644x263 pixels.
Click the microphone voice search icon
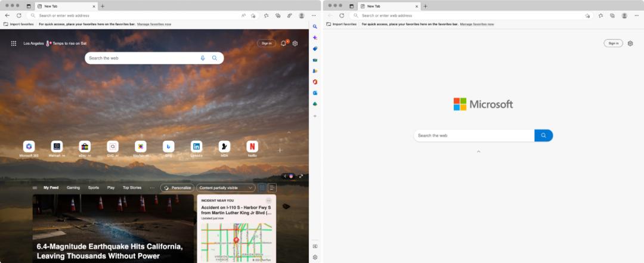203,58
